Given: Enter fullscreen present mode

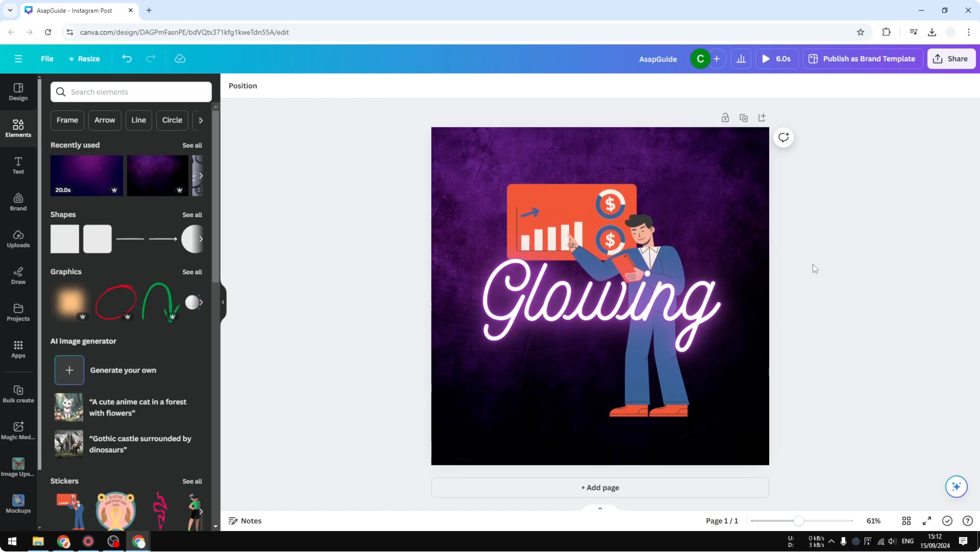Looking at the screenshot, I should [927, 521].
